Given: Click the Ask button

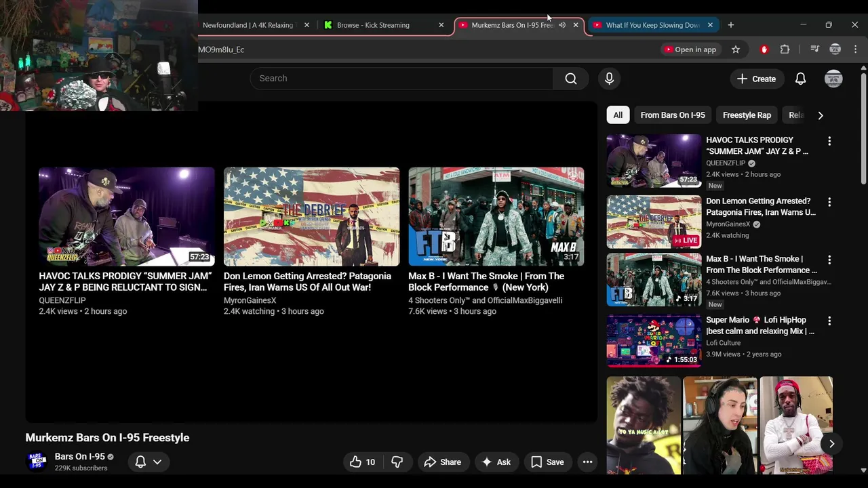Looking at the screenshot, I should point(496,462).
